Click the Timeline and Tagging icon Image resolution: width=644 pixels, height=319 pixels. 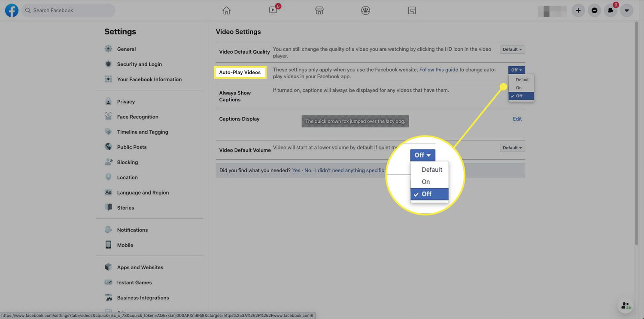(109, 131)
